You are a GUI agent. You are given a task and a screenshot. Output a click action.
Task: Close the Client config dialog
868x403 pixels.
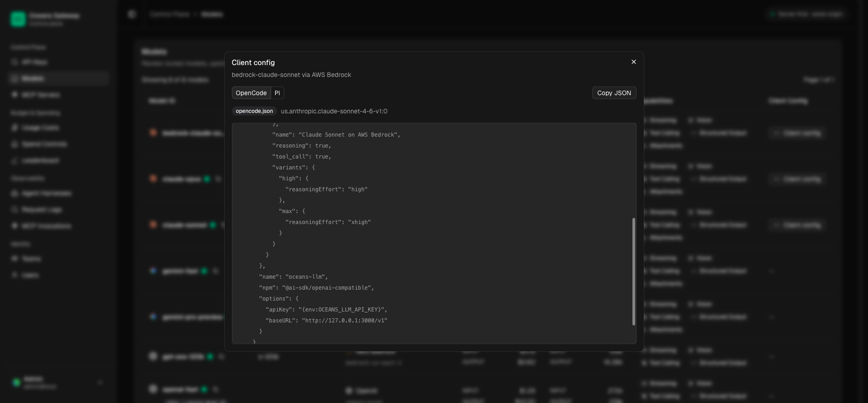[633, 62]
